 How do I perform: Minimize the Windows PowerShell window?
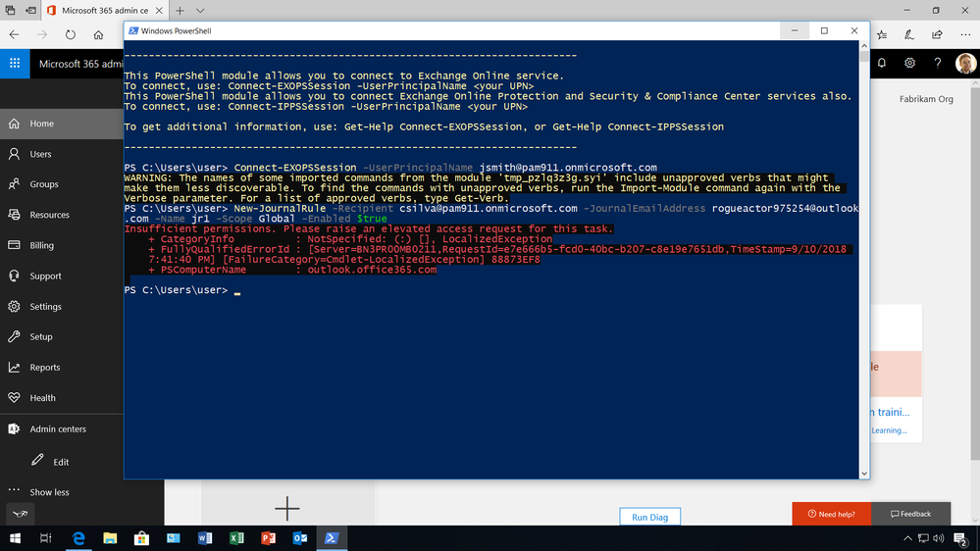(x=795, y=30)
